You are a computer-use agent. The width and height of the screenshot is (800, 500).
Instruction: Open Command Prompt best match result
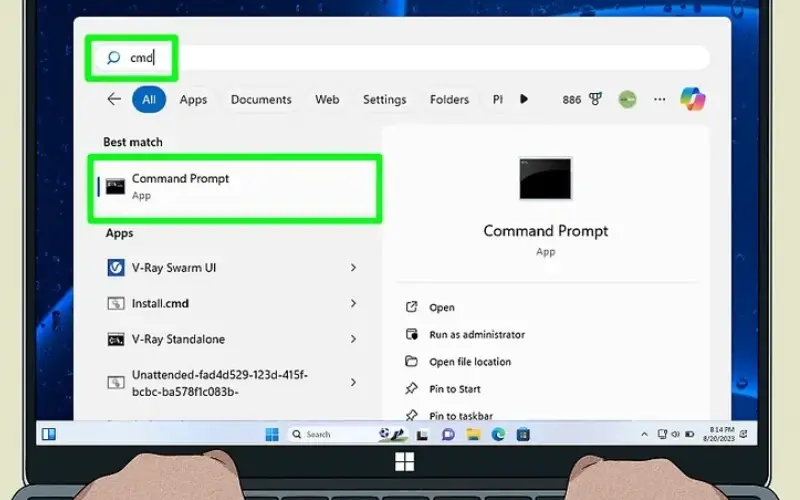point(235,188)
